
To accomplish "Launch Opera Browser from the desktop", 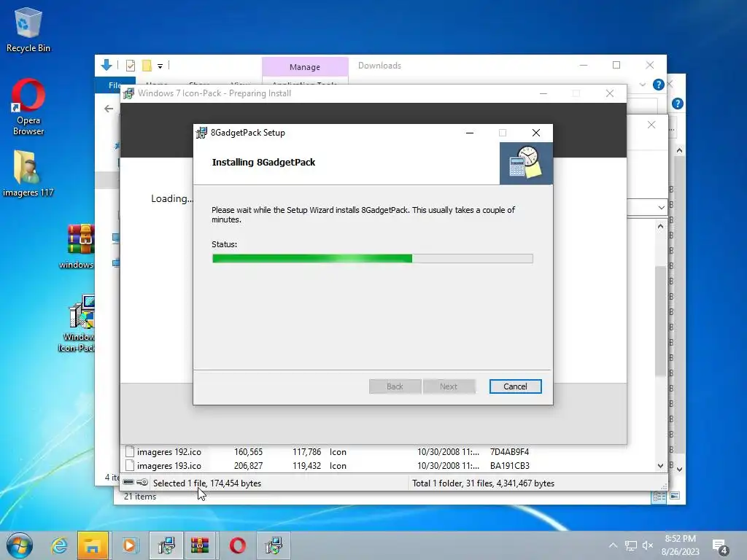I will (28, 106).
